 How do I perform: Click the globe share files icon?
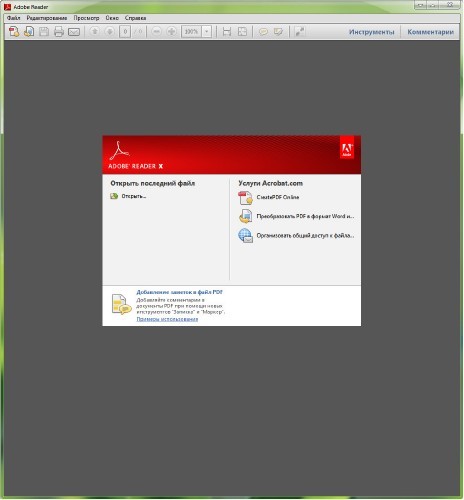(x=245, y=236)
